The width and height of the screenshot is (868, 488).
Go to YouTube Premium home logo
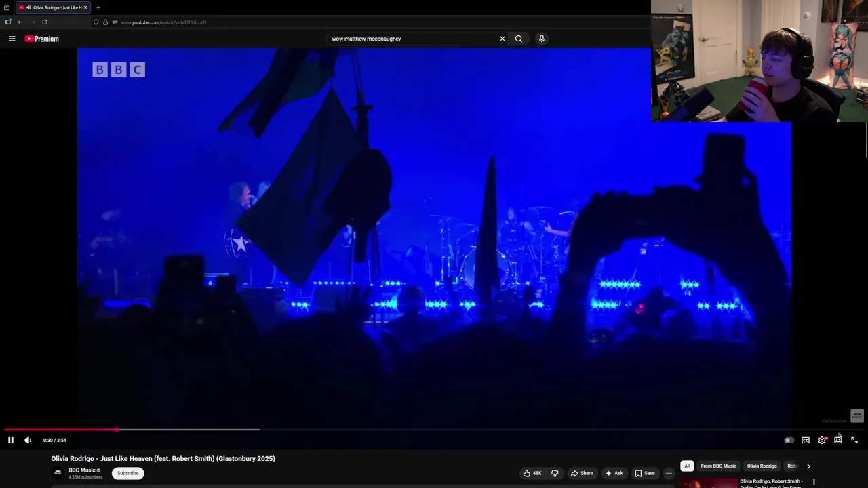[42, 39]
